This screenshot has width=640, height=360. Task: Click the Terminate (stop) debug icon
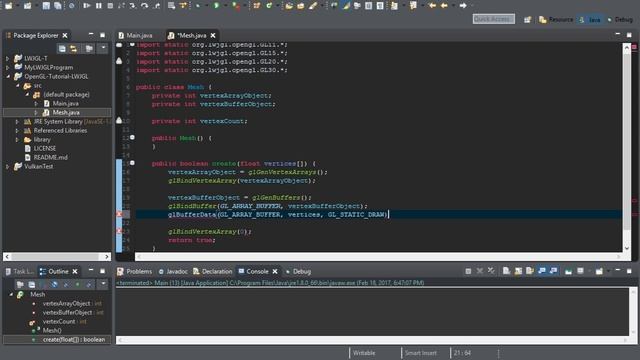pos(110,6)
